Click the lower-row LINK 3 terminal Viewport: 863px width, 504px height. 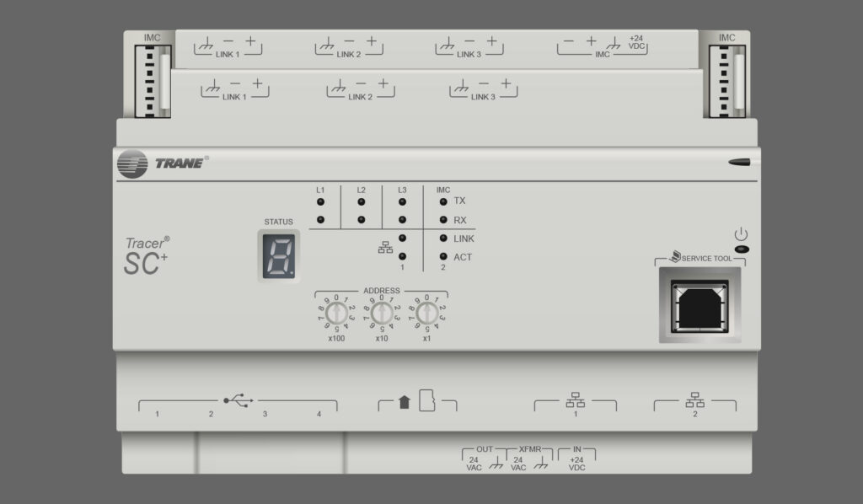coord(483,89)
